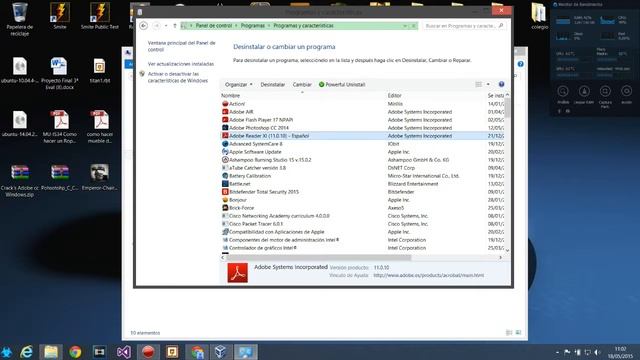Expand chevron after Panel de control breadcrumb
640x360 pixels.
coord(236,26)
